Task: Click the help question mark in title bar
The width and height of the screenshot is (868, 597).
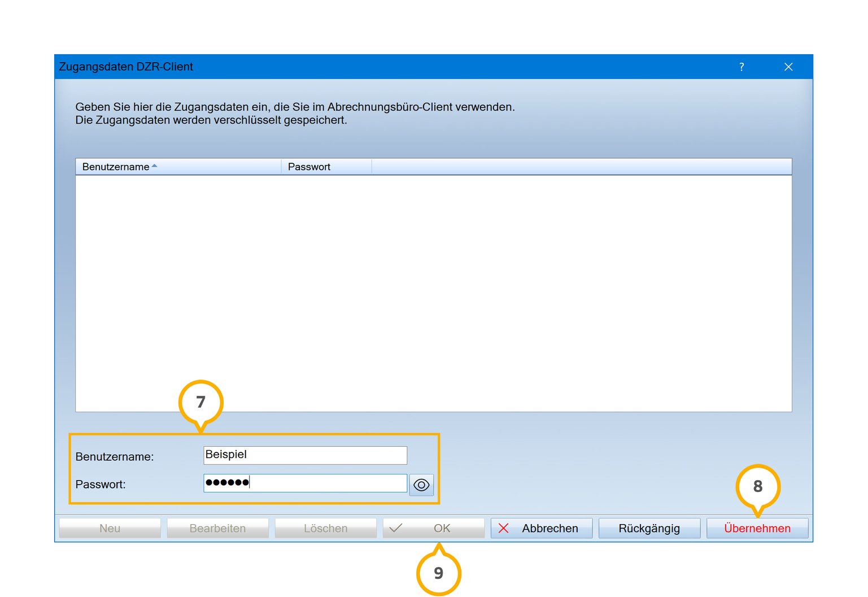Action: [741, 67]
